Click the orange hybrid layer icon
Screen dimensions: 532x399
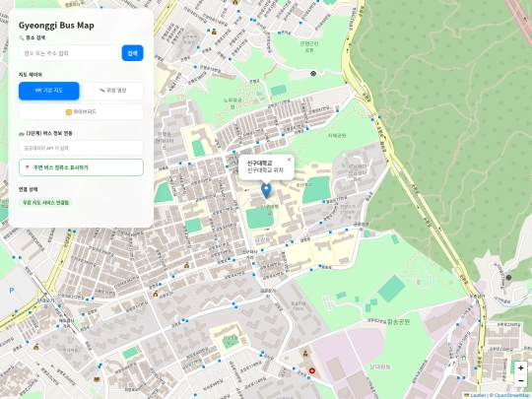pyautogui.click(x=69, y=112)
